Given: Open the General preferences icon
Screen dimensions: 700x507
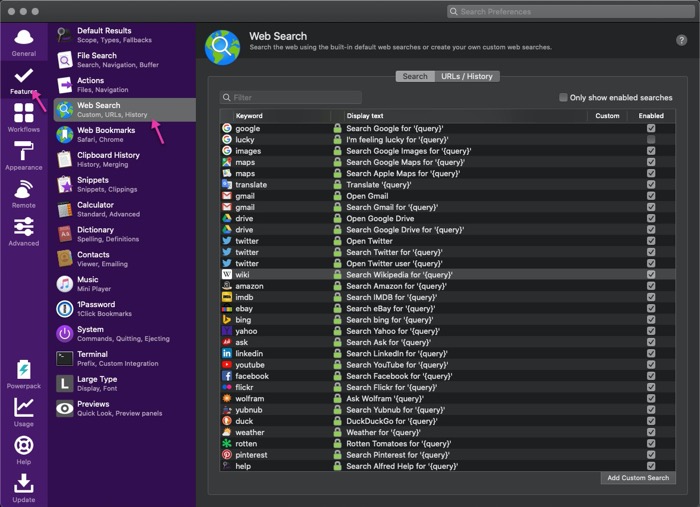Looking at the screenshot, I should tap(24, 37).
